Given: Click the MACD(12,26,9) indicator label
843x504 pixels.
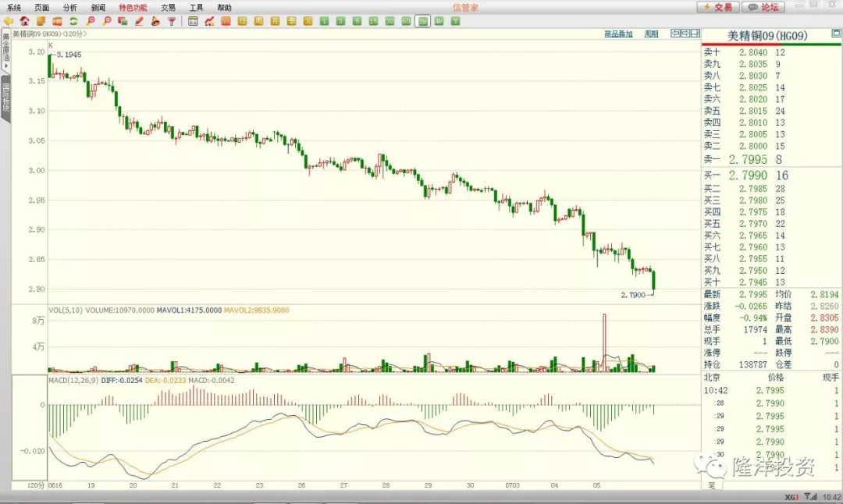Looking at the screenshot, I should pyautogui.click(x=73, y=381).
